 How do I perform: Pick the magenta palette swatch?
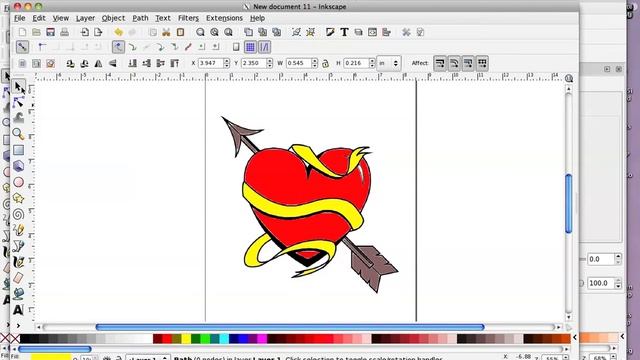pos(262,338)
